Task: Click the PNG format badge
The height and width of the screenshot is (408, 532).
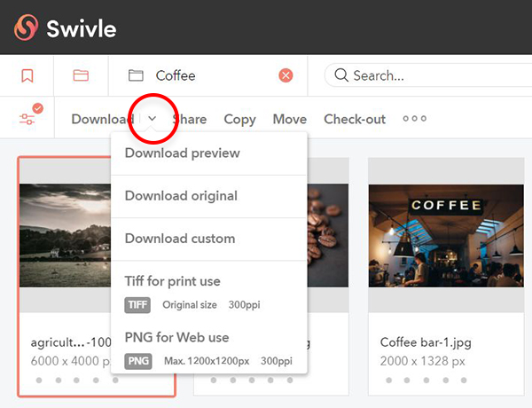Action: coord(138,361)
